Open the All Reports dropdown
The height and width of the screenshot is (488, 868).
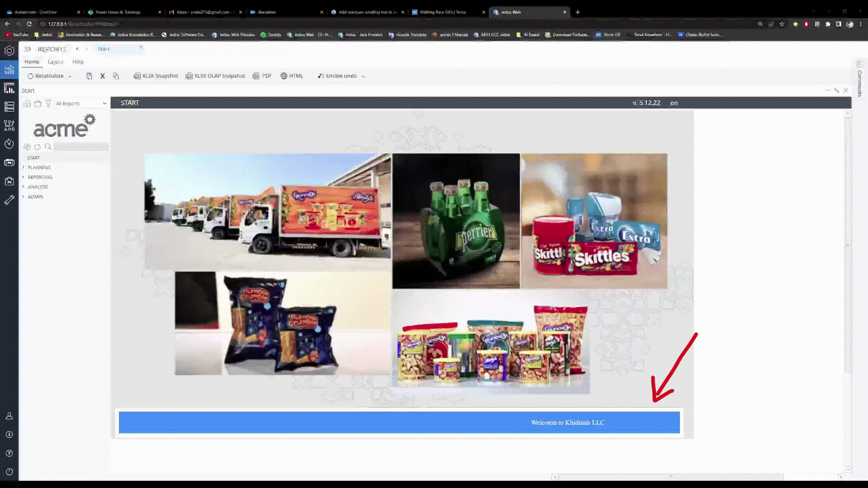(x=80, y=103)
